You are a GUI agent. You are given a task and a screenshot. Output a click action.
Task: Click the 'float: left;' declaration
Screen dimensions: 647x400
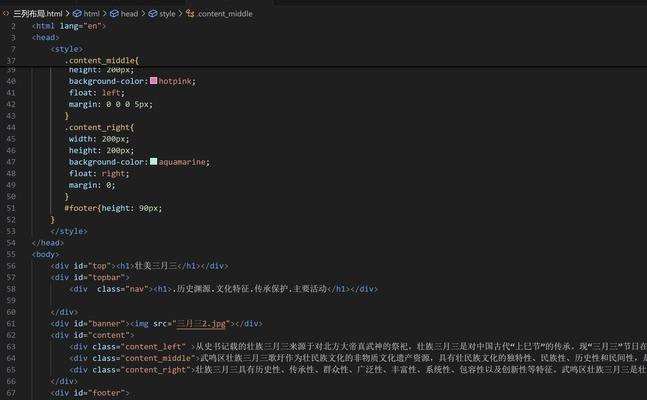97,92
